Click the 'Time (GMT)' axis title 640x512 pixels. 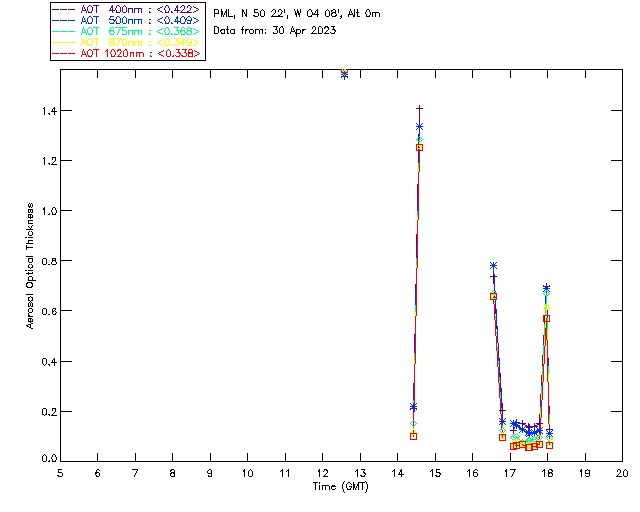click(x=340, y=487)
